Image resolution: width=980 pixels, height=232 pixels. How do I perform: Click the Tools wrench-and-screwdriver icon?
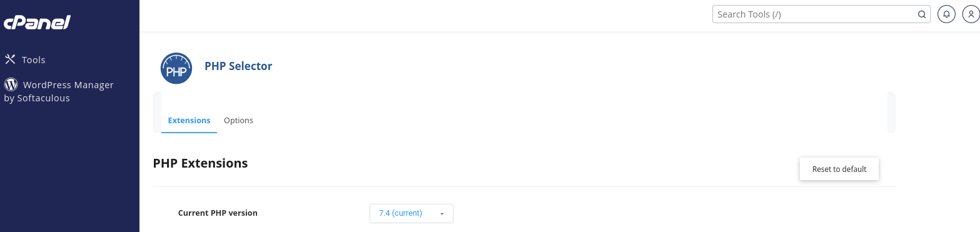10,60
